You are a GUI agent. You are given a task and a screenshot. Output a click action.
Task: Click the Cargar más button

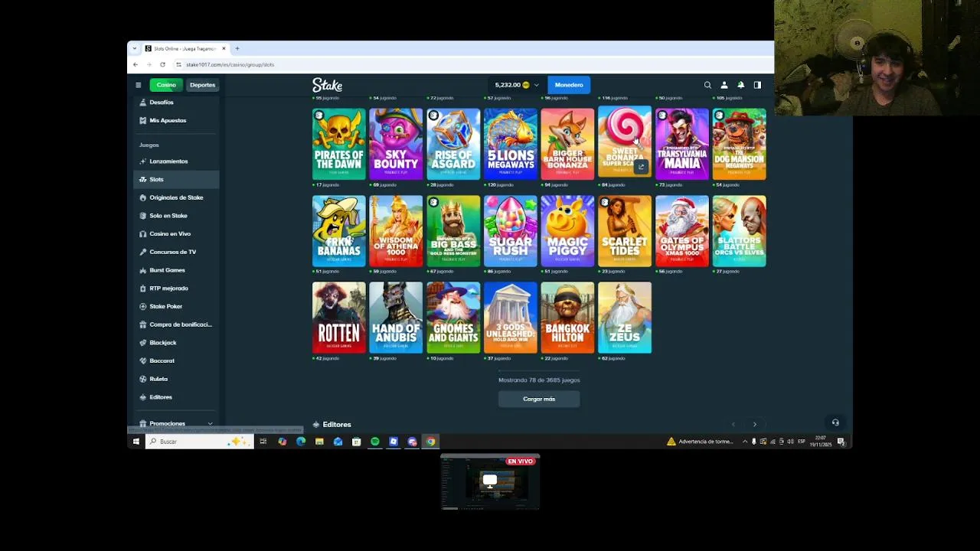539,399
